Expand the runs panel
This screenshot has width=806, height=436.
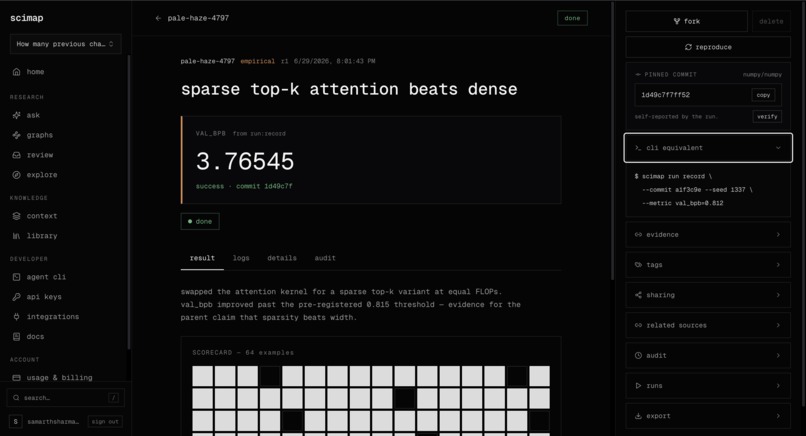708,386
